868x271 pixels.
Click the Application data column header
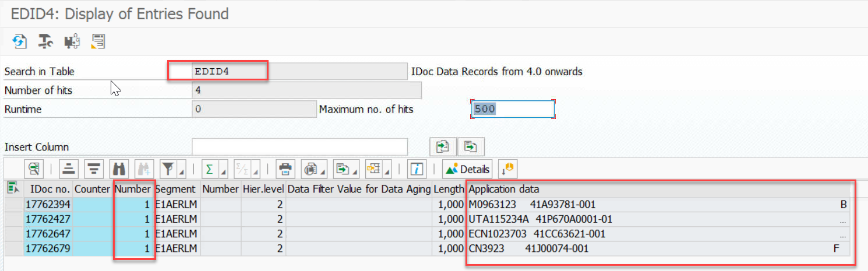(x=658, y=189)
